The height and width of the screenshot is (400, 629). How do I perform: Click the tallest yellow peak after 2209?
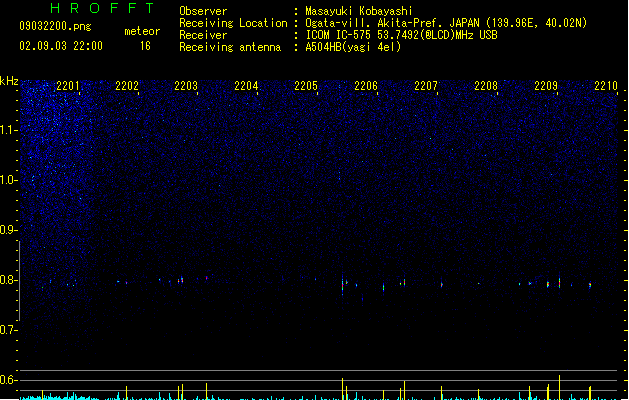559,387
